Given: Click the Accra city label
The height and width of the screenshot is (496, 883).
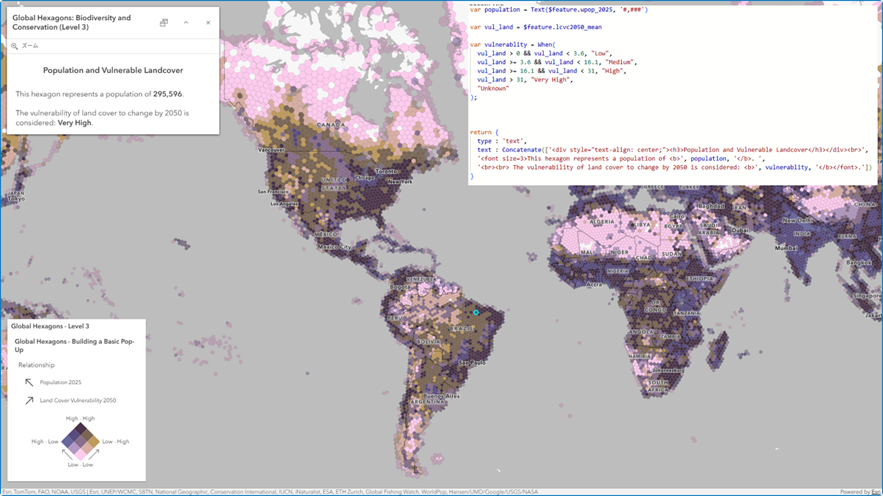Looking at the screenshot, I should [594, 285].
